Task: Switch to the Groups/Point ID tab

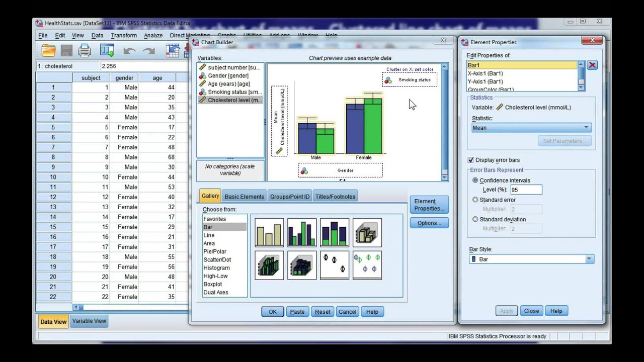Action: pos(290,197)
